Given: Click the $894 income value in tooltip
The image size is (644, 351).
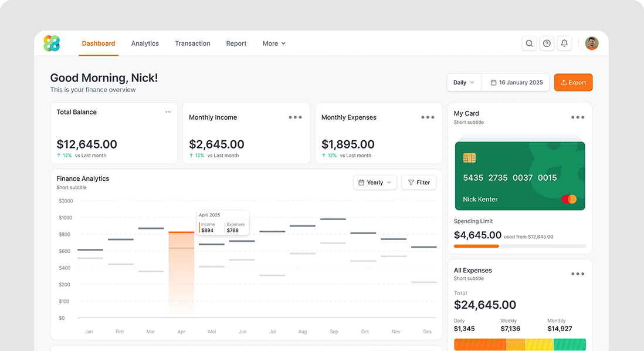Looking at the screenshot, I should pos(208,231).
